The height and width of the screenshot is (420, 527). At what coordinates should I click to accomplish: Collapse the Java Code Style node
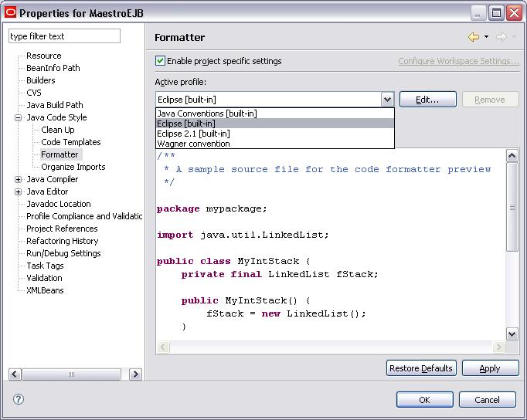pos(18,117)
